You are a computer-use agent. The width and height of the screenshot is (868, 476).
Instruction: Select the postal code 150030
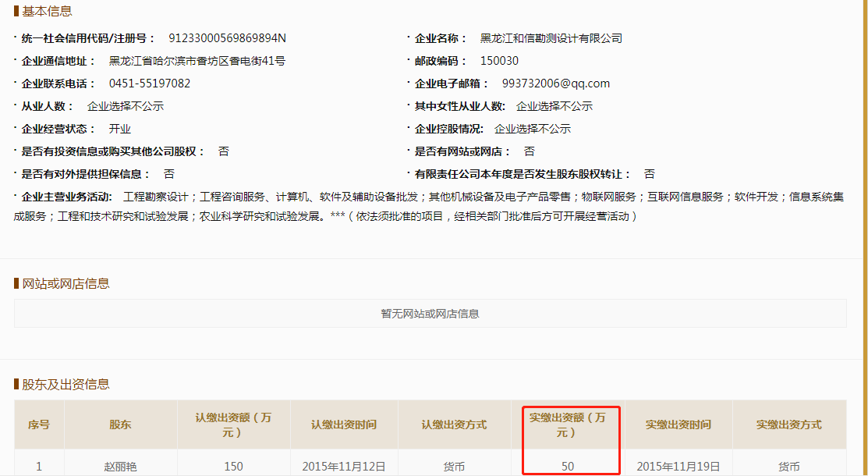point(499,61)
